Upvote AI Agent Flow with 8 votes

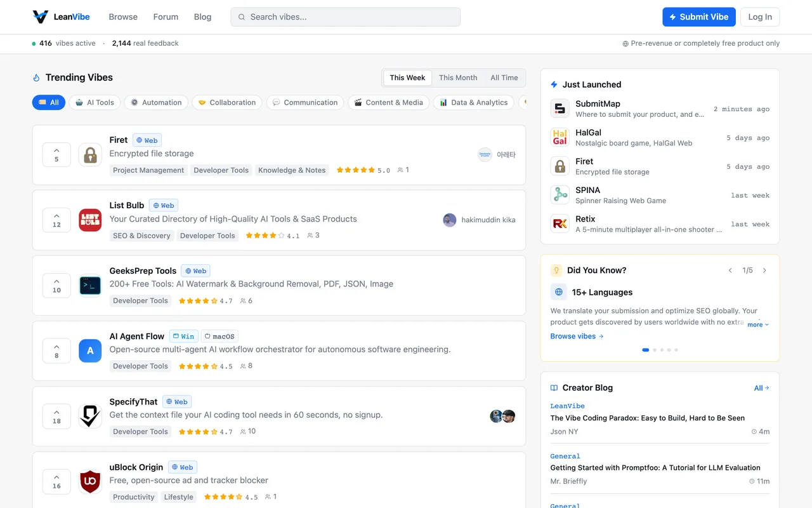[56, 351]
